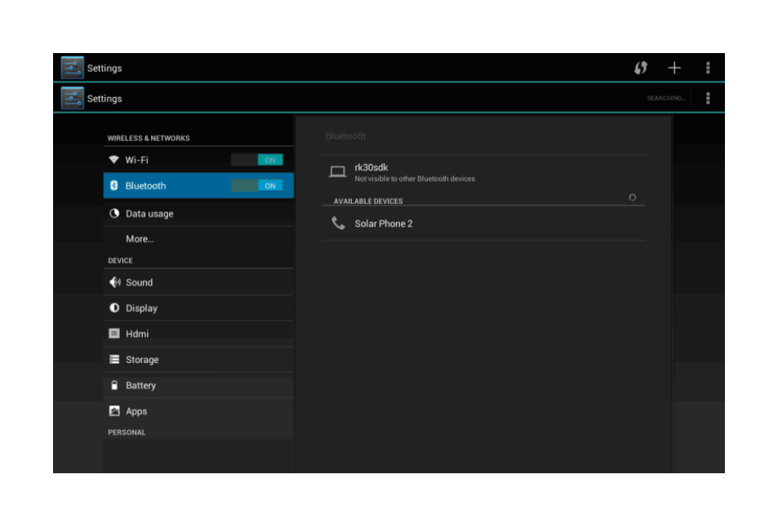This screenshot has height=532, width=778.
Task: Pair with Solar Phone 2
Action: [x=483, y=223]
